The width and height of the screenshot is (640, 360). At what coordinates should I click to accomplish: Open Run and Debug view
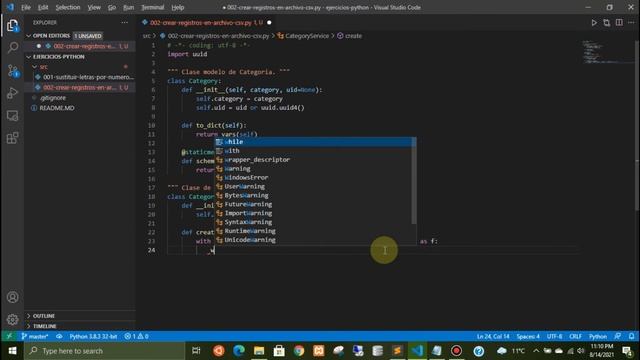(x=12, y=93)
